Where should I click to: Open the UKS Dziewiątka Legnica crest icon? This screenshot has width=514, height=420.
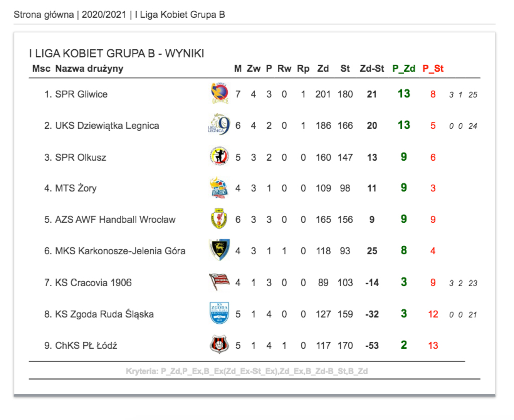[219, 125]
